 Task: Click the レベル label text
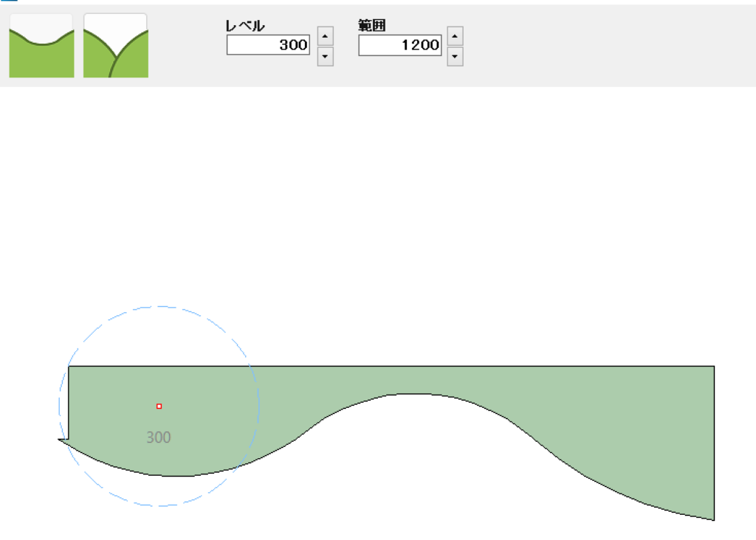point(245,26)
